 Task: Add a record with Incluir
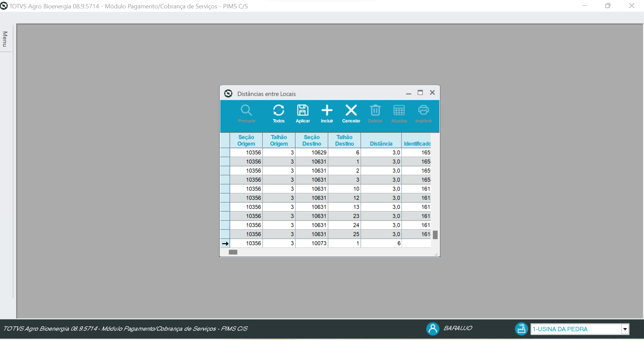327,110
